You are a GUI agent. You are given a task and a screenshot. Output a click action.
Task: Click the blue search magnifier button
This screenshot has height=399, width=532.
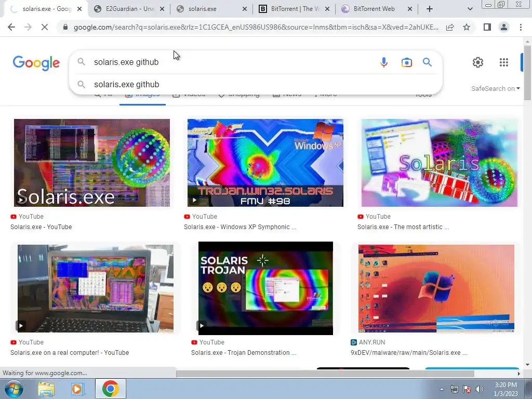(x=427, y=62)
